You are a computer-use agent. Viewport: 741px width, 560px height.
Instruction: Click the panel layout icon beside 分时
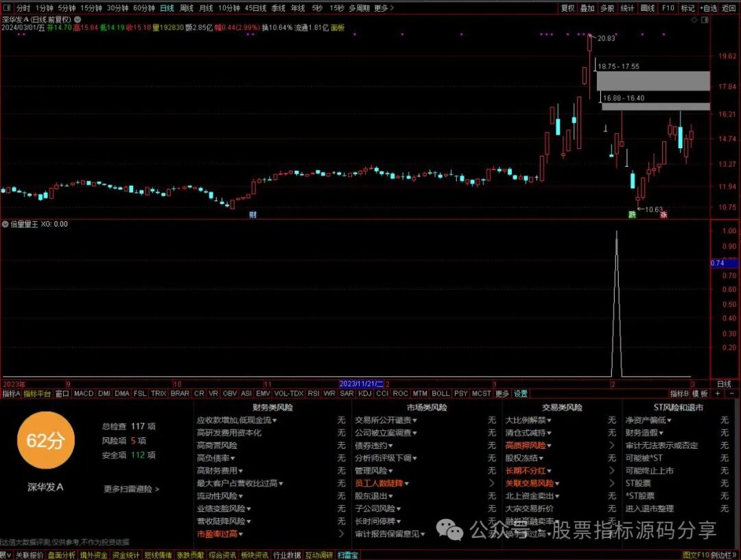[8, 8]
